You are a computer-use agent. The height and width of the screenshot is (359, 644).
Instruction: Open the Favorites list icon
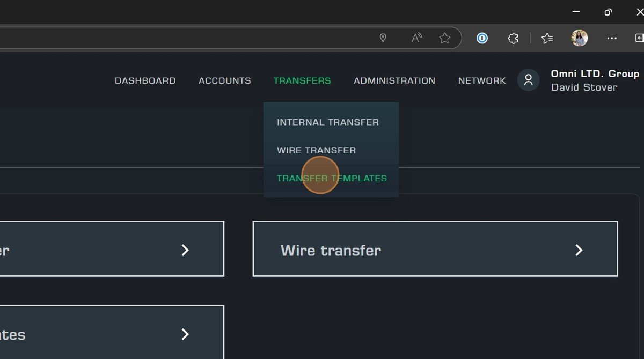tap(547, 38)
